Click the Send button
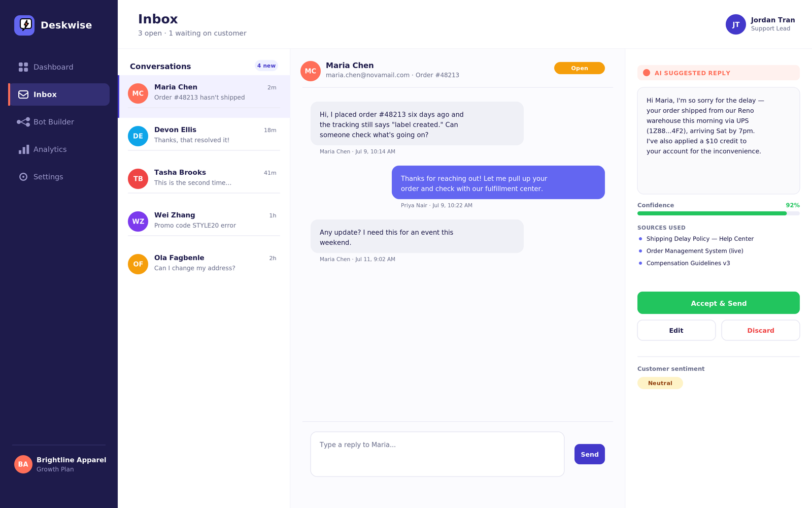The height and width of the screenshot is (508, 812). tap(590, 454)
